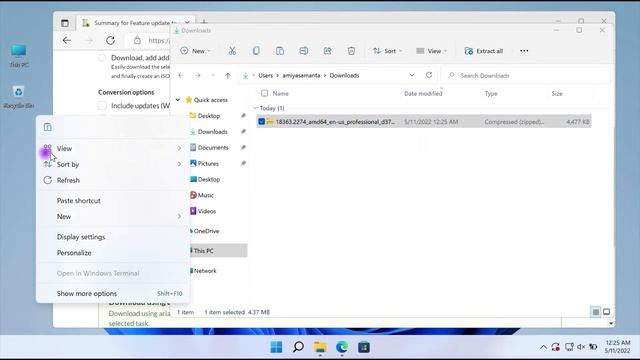640x360 pixels.
Task: Select Recycle Bin desktop icon
Action: (18, 97)
